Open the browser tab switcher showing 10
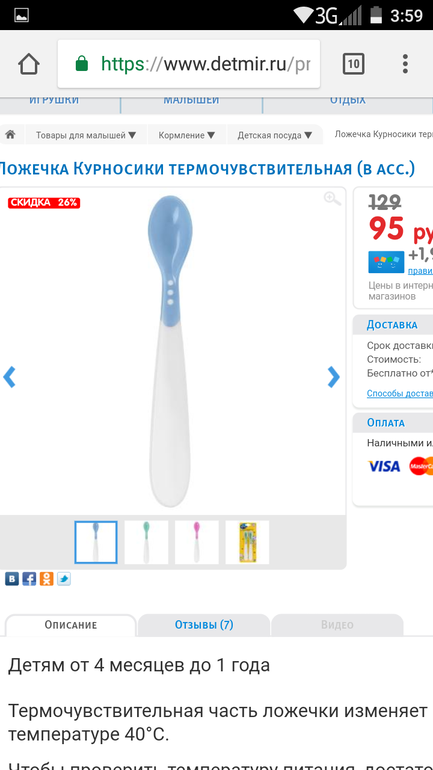433x770 pixels. pyautogui.click(x=353, y=64)
